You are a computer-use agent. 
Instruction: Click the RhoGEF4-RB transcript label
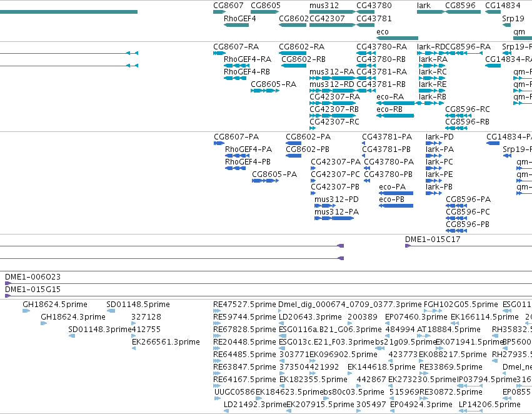point(247,72)
